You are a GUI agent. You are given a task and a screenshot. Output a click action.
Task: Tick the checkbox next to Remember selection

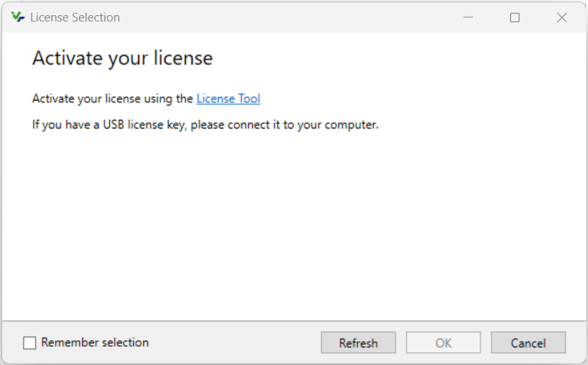[30, 342]
